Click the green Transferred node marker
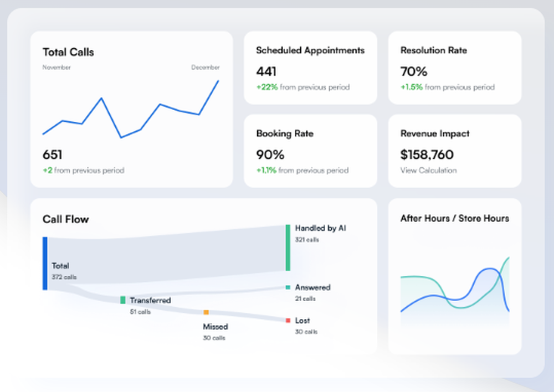 point(122,300)
